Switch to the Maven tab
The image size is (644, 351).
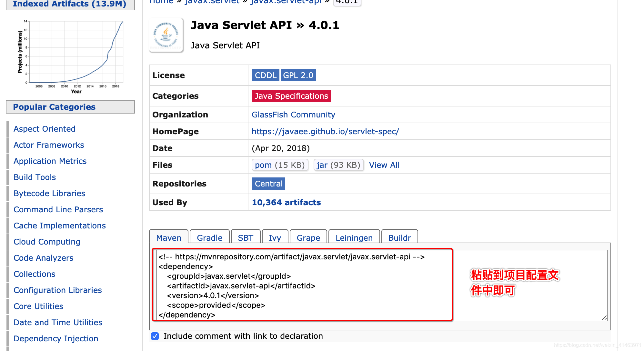[x=169, y=238]
